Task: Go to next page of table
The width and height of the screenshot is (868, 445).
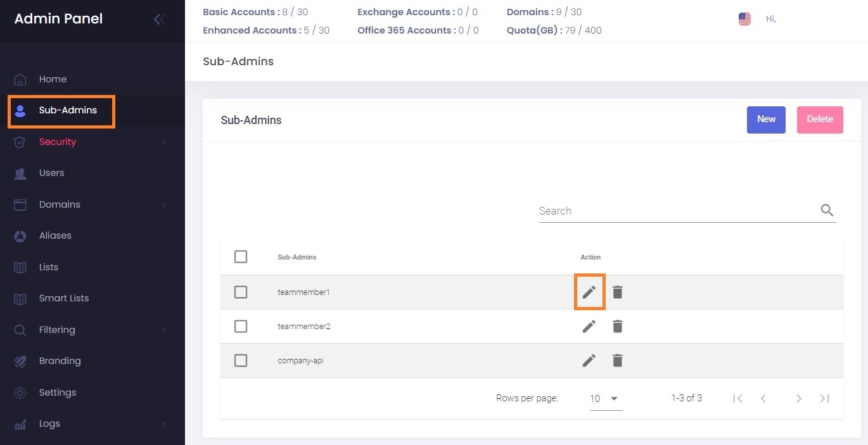Action: 799,398
